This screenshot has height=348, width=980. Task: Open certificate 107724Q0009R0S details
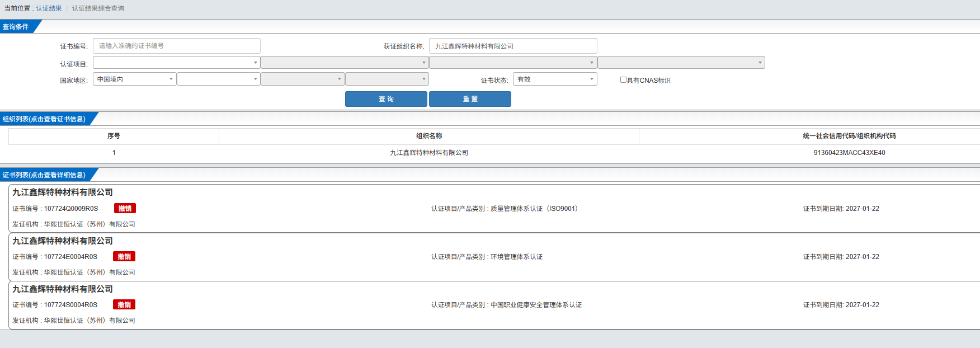tap(71, 209)
